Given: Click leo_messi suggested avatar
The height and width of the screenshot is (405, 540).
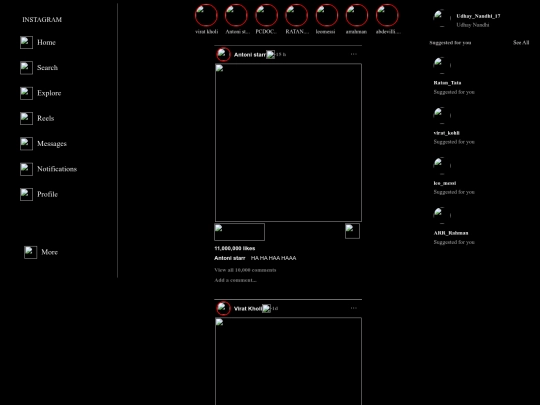Looking at the screenshot, I should (442, 166).
